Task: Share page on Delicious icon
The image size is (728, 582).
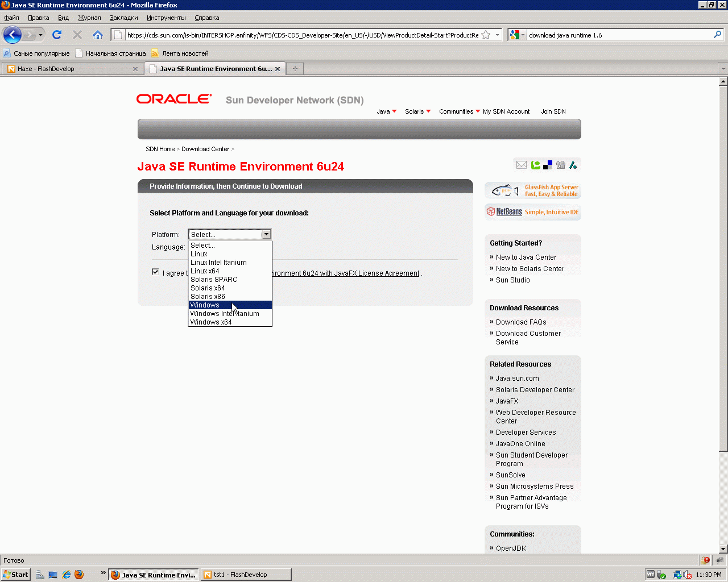Action: [548, 165]
